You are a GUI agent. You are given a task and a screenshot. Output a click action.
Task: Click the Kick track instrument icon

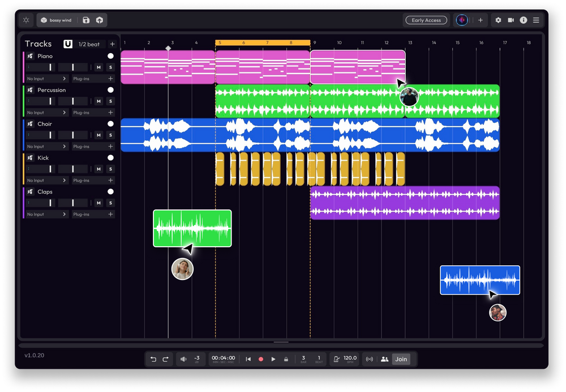[x=31, y=158]
